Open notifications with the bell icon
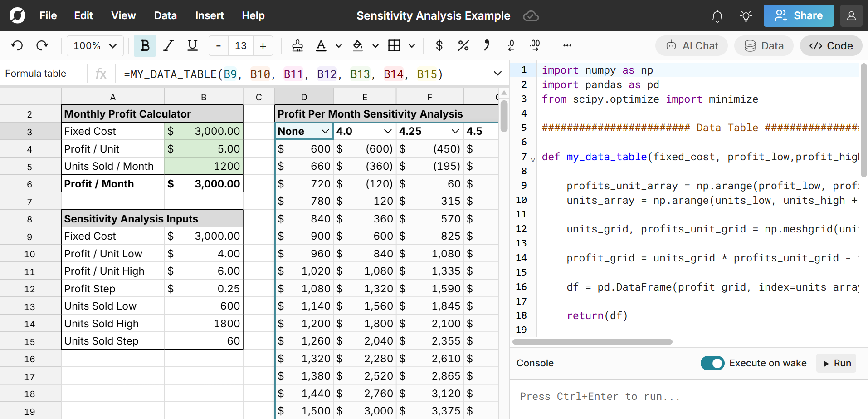 click(717, 15)
